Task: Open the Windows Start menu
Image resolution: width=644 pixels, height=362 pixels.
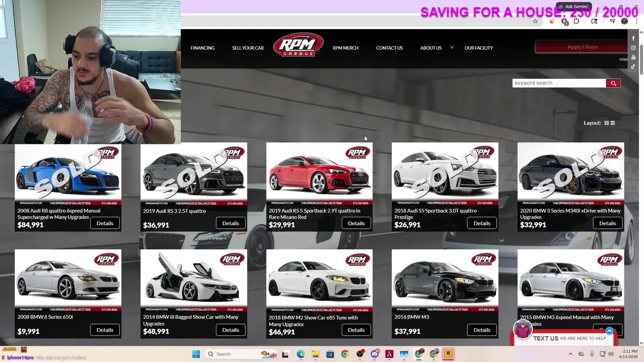Action: pyautogui.click(x=196, y=354)
